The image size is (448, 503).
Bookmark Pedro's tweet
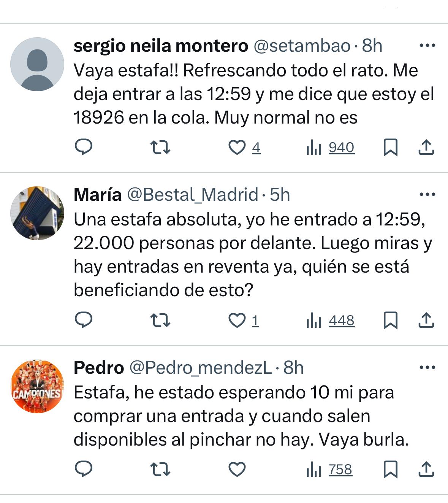tap(390, 470)
